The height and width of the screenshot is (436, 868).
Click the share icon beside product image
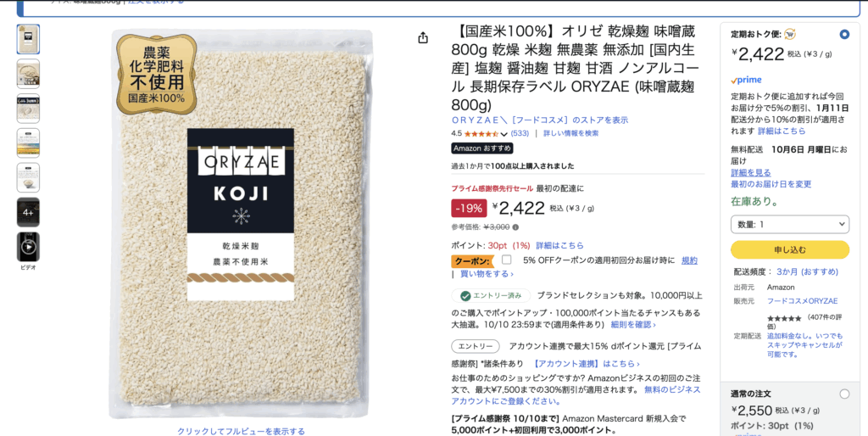[x=423, y=37]
